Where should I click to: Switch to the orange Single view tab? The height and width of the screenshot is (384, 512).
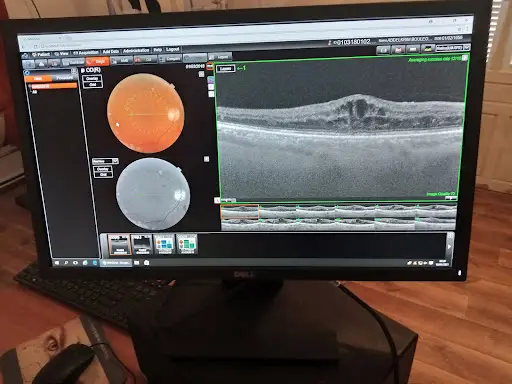[x=98, y=61]
